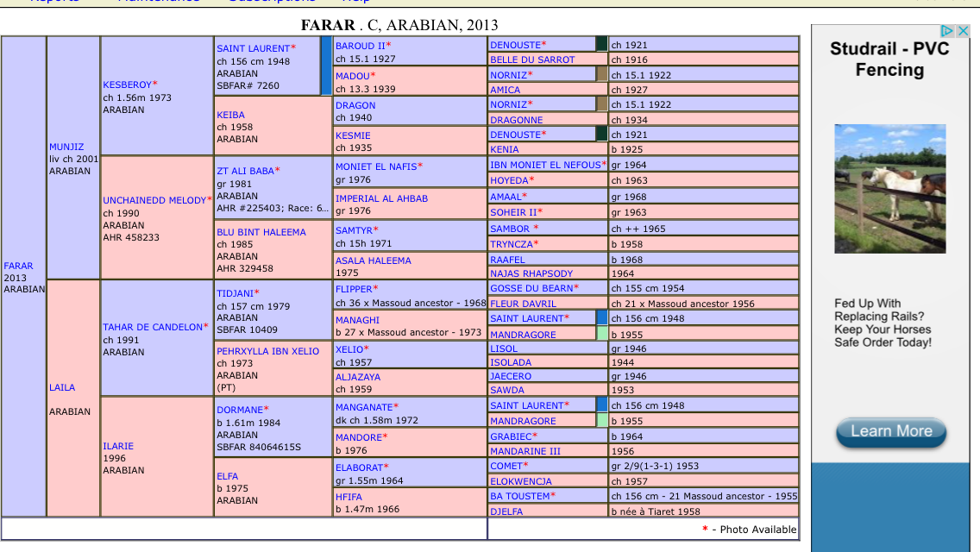Viewport: 980px width, 552px height.
Task: Open the KESBEROY pedigree link
Action: [x=128, y=85]
